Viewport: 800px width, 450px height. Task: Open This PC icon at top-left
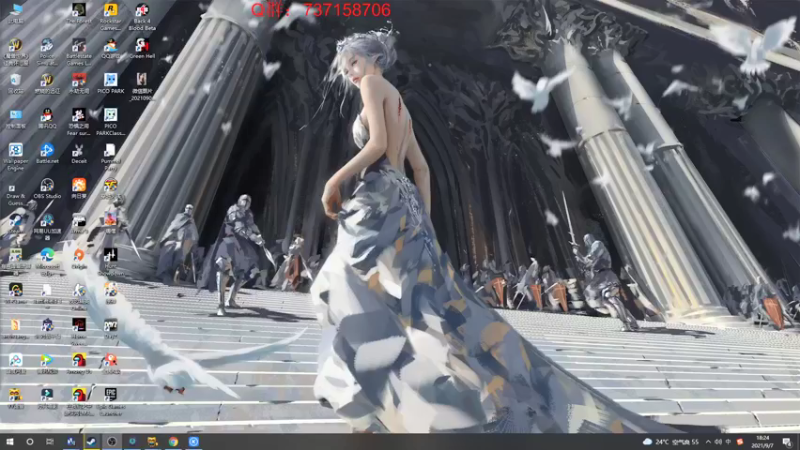pyautogui.click(x=15, y=13)
